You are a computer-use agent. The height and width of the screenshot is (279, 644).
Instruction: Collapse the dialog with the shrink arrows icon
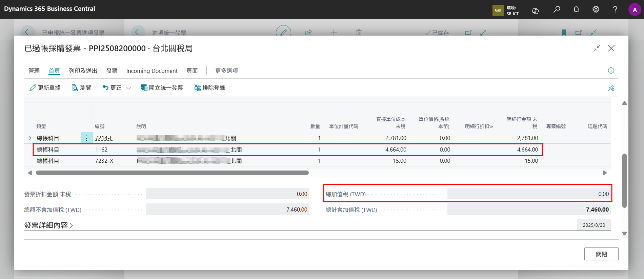[x=597, y=48]
